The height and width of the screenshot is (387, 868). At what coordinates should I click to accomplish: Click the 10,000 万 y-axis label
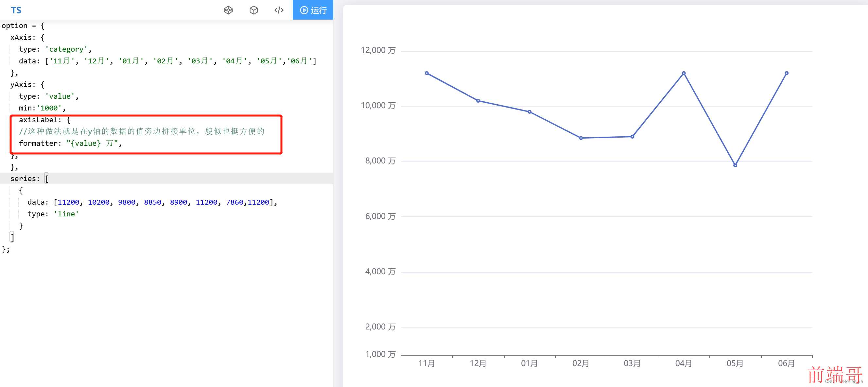point(378,106)
